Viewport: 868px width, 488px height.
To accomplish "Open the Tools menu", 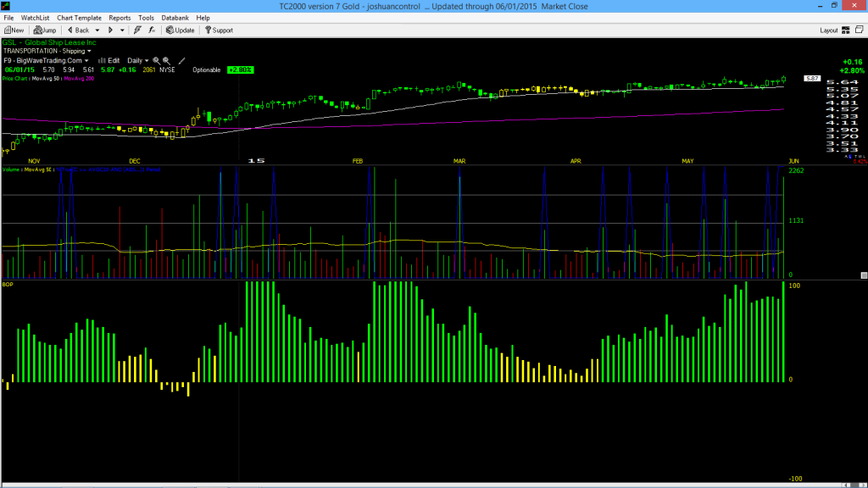I will pyautogui.click(x=146, y=18).
